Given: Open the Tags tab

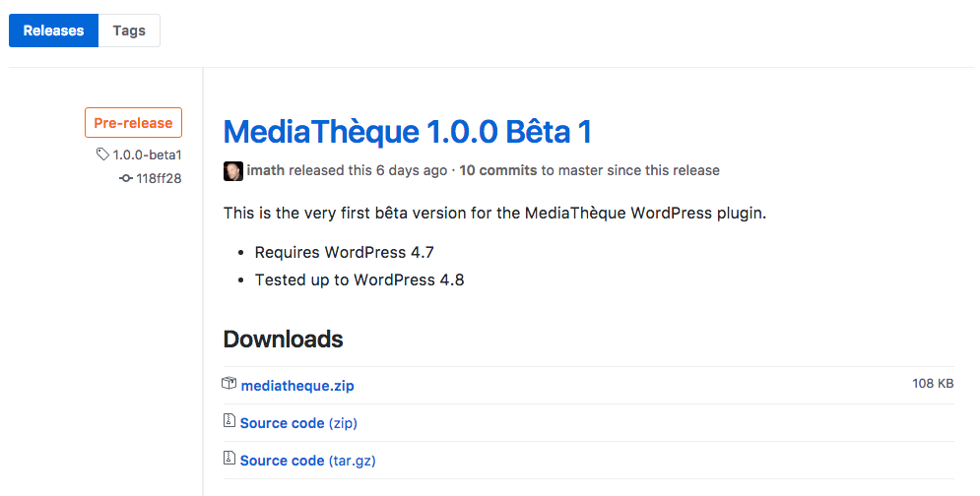Looking at the screenshot, I should [x=129, y=31].
